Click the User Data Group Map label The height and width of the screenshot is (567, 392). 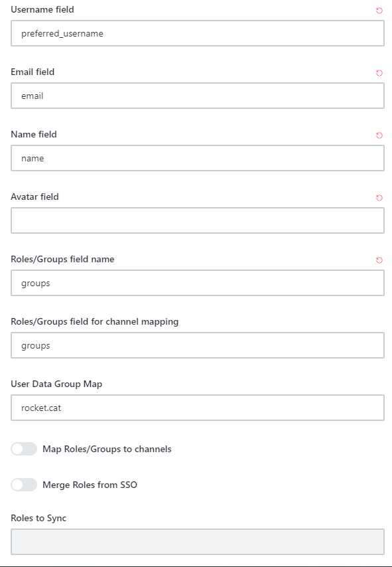(x=56, y=384)
